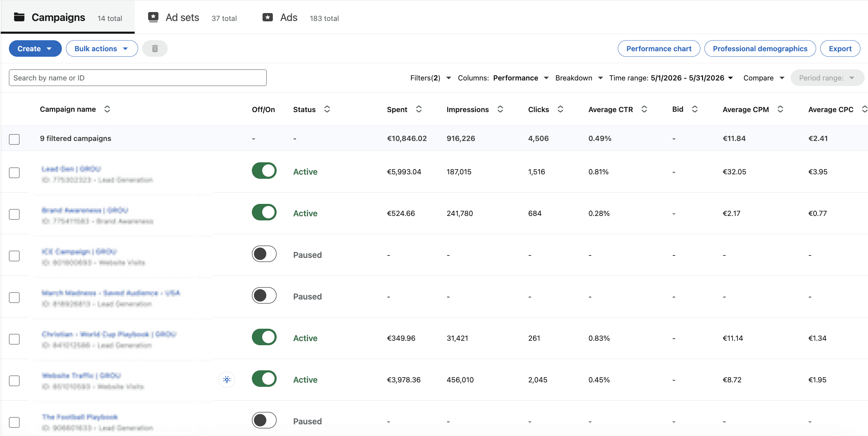
Task: Open the Filters(2) dropdown
Action: click(x=431, y=78)
